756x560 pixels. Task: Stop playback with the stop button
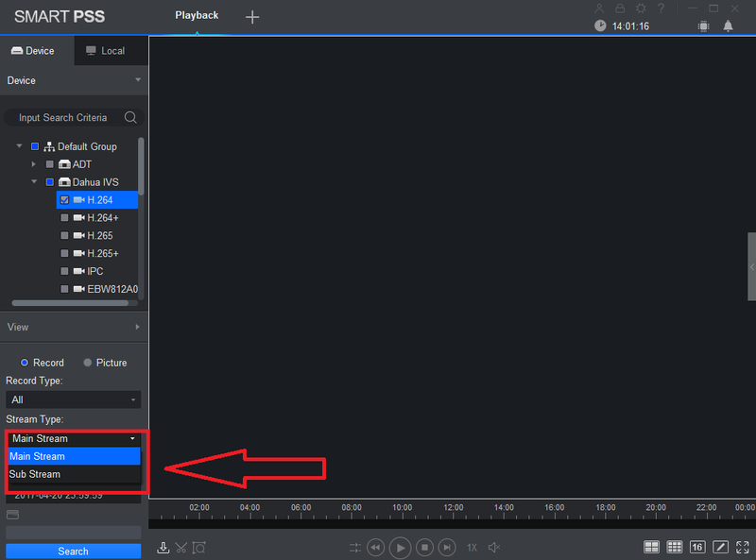tap(424, 548)
